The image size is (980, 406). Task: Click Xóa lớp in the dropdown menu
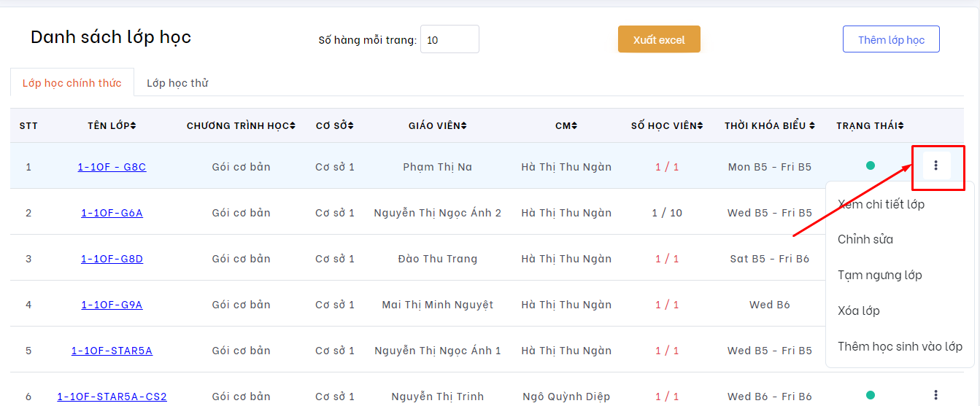point(859,311)
